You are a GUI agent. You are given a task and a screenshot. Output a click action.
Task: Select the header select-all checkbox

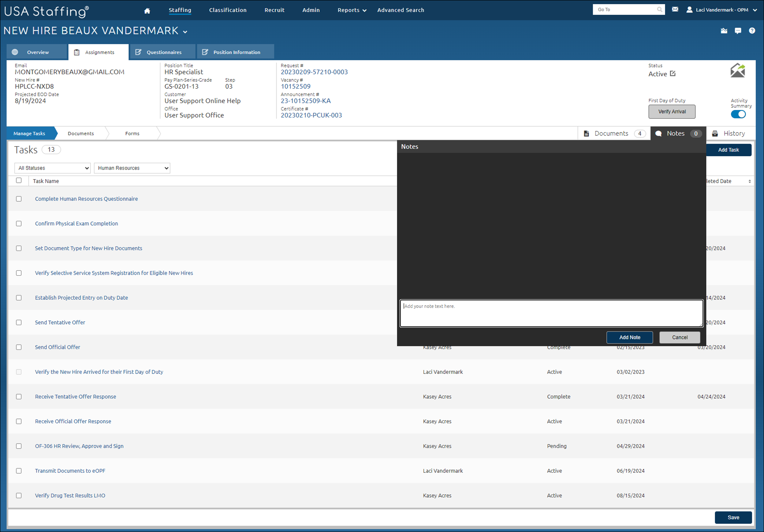[19, 180]
